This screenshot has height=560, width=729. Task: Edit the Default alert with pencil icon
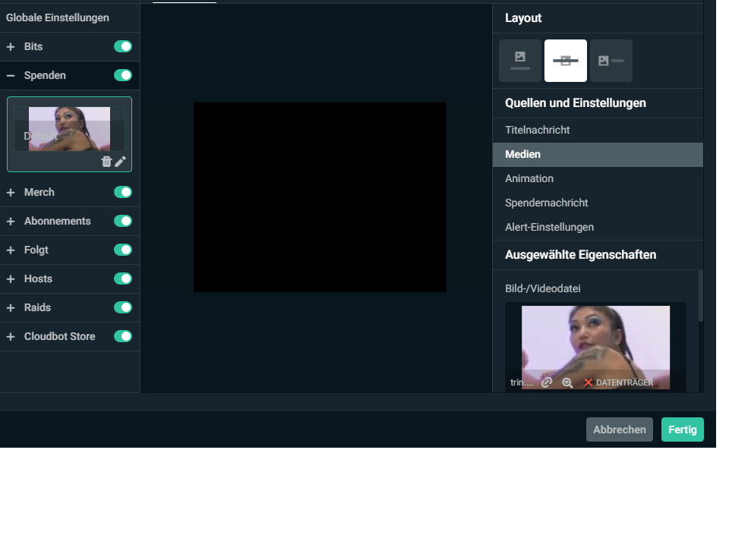click(121, 162)
